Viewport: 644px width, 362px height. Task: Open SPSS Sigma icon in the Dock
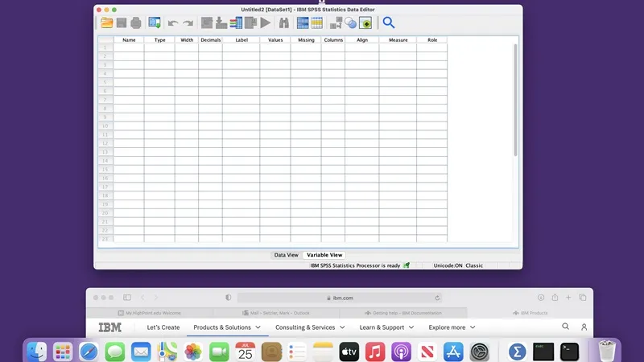(x=517, y=352)
